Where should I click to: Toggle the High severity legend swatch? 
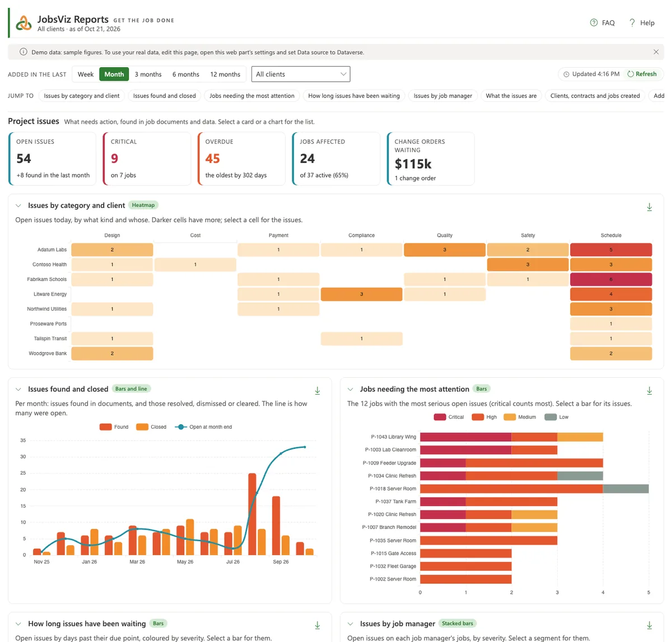pyautogui.click(x=478, y=417)
